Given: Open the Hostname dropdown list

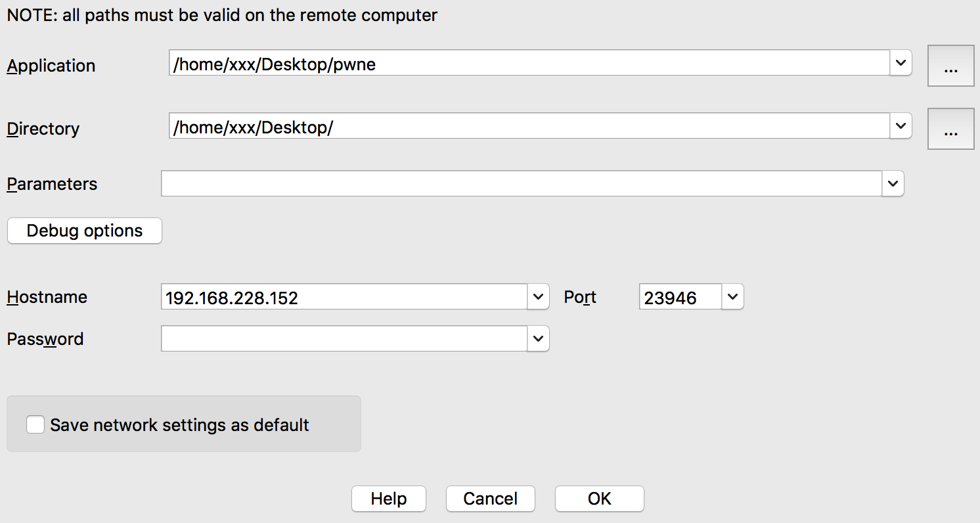Looking at the screenshot, I should [x=538, y=296].
